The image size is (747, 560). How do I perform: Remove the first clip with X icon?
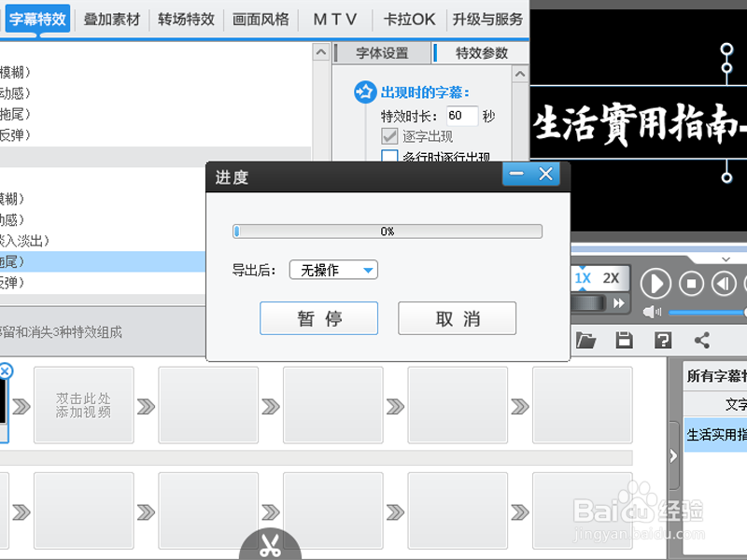click(x=6, y=371)
